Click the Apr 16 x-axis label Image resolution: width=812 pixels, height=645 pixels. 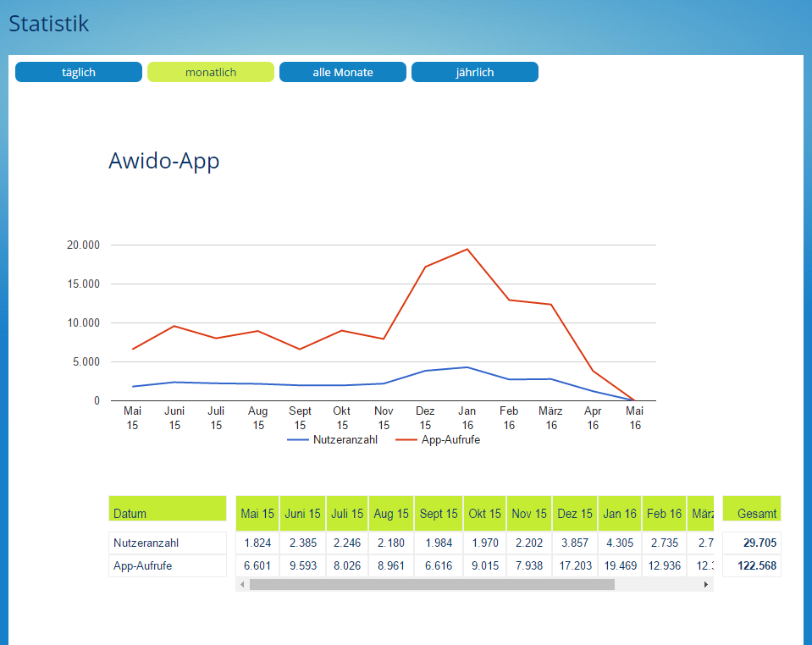(593, 418)
